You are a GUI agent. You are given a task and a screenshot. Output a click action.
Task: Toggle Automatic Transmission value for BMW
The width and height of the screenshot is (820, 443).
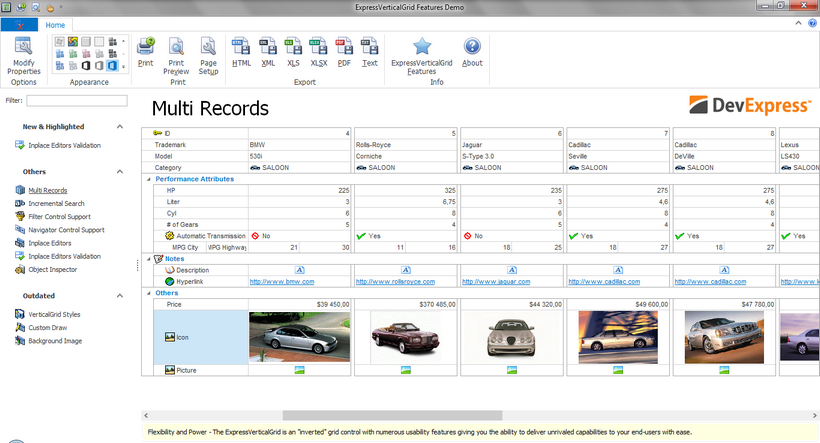point(255,235)
